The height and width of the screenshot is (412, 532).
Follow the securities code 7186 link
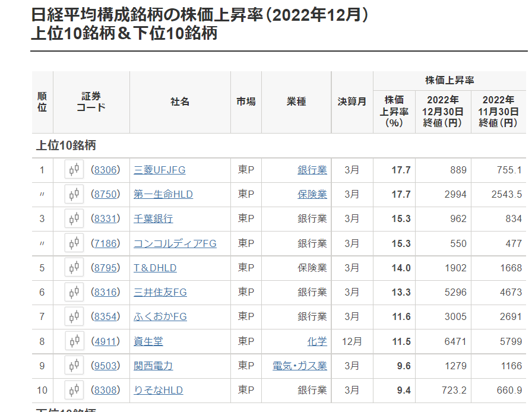pos(105,243)
